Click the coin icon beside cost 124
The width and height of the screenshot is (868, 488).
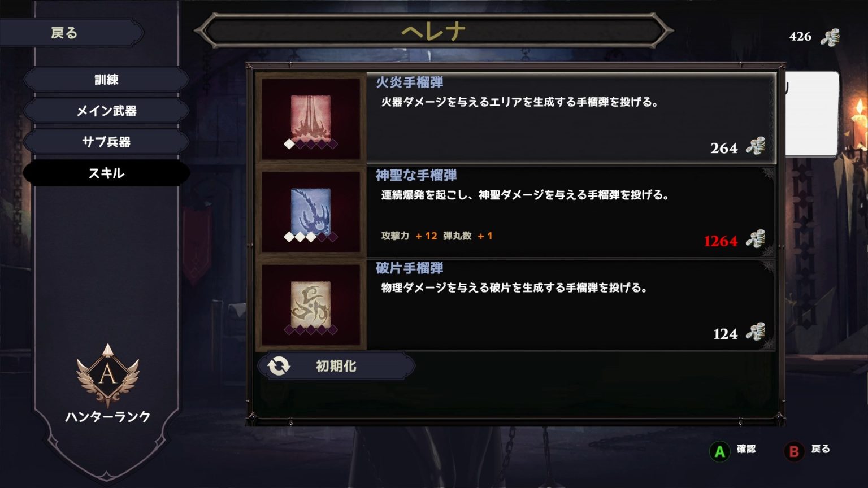pyautogui.click(x=756, y=332)
